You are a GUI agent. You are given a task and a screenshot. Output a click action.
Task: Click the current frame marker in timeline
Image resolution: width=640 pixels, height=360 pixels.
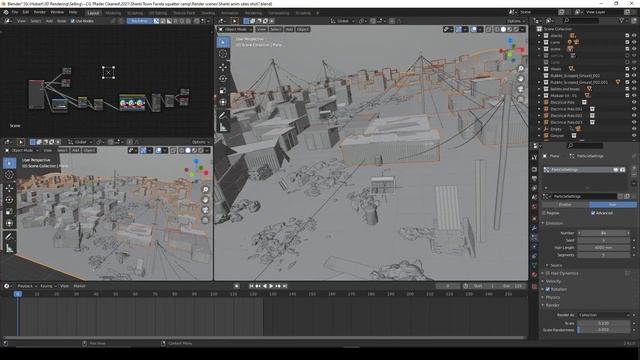[18, 294]
